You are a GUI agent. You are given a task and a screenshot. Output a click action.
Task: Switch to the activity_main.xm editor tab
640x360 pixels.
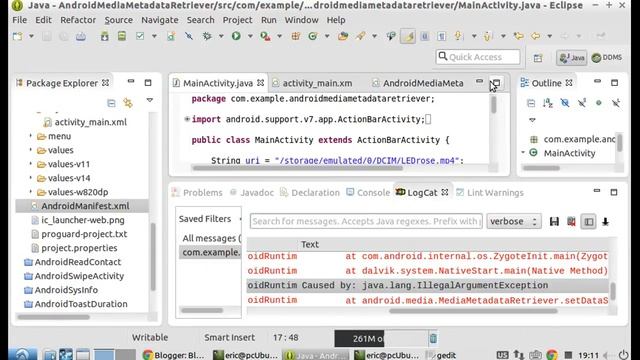click(x=312, y=83)
